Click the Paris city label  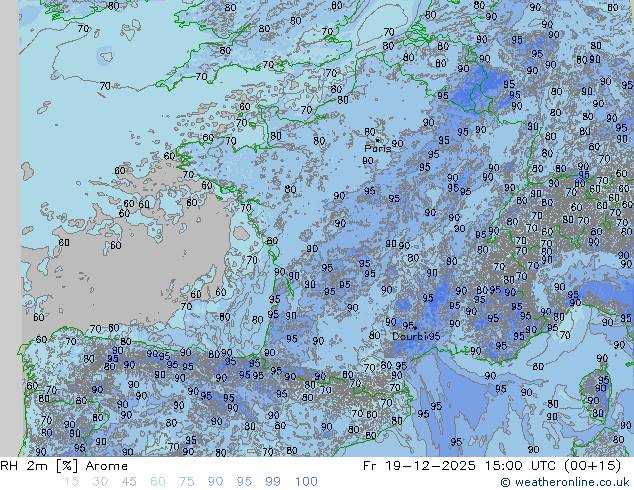[x=378, y=148]
